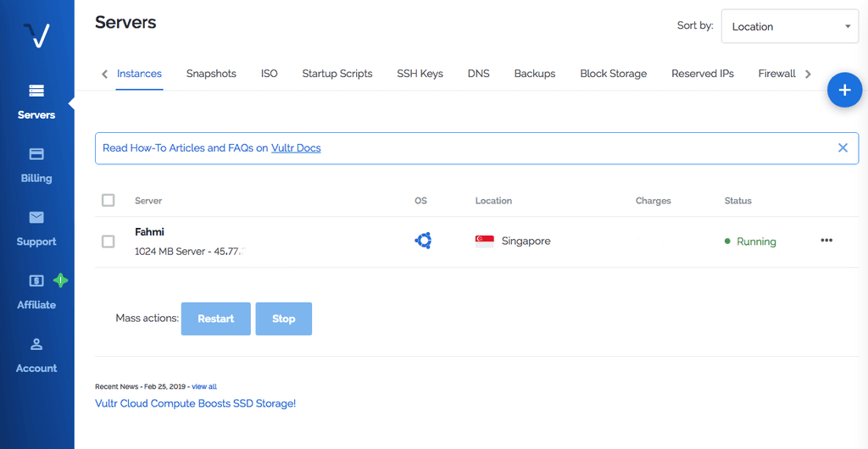
Task: Click the Stop mass action button
Action: pos(283,319)
